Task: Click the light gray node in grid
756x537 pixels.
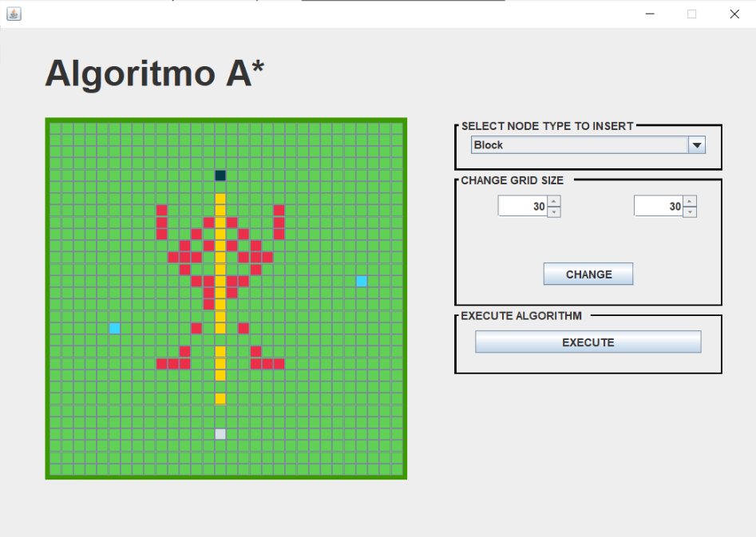Action: tap(220, 434)
